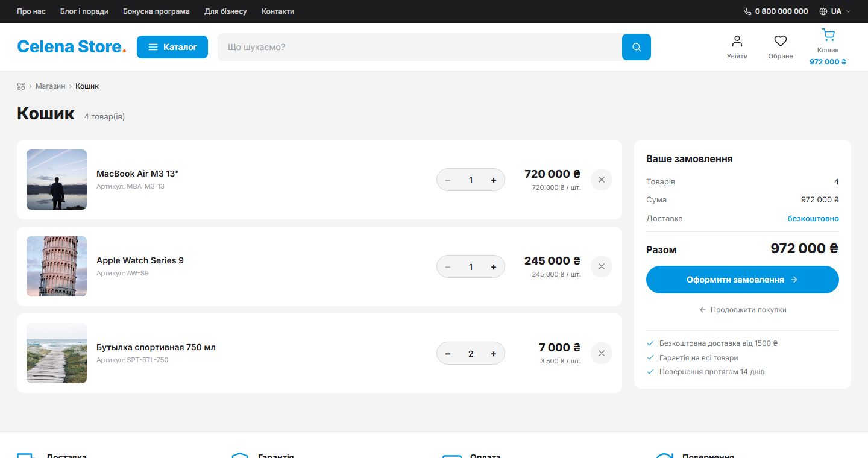
Task: Click Оформити замовлення checkout button
Action: coord(743,280)
